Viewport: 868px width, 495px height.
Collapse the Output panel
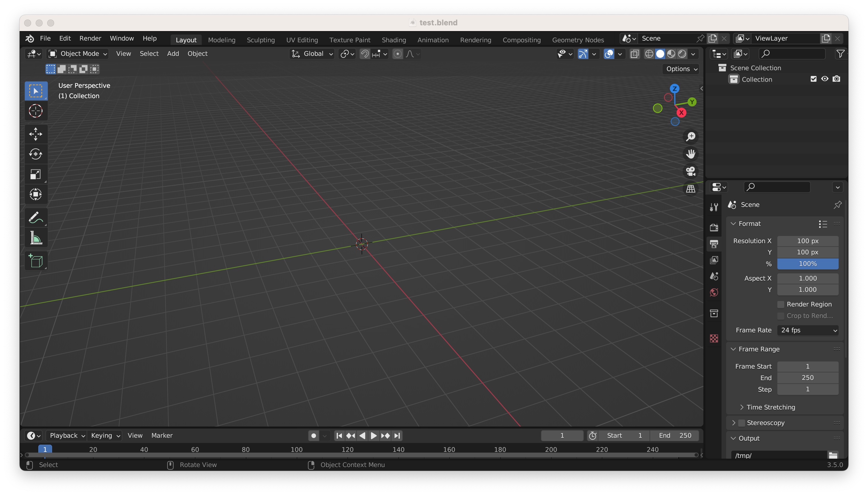pyautogui.click(x=733, y=438)
